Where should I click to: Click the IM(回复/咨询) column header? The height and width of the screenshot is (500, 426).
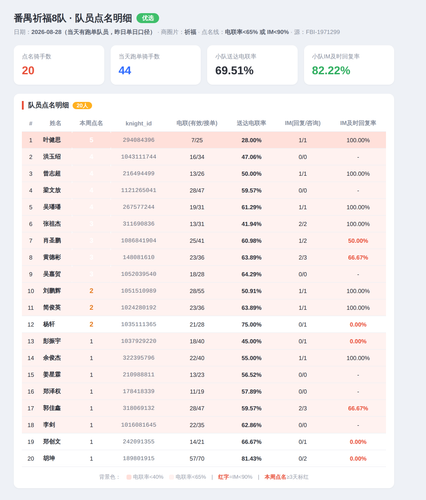[303, 123]
